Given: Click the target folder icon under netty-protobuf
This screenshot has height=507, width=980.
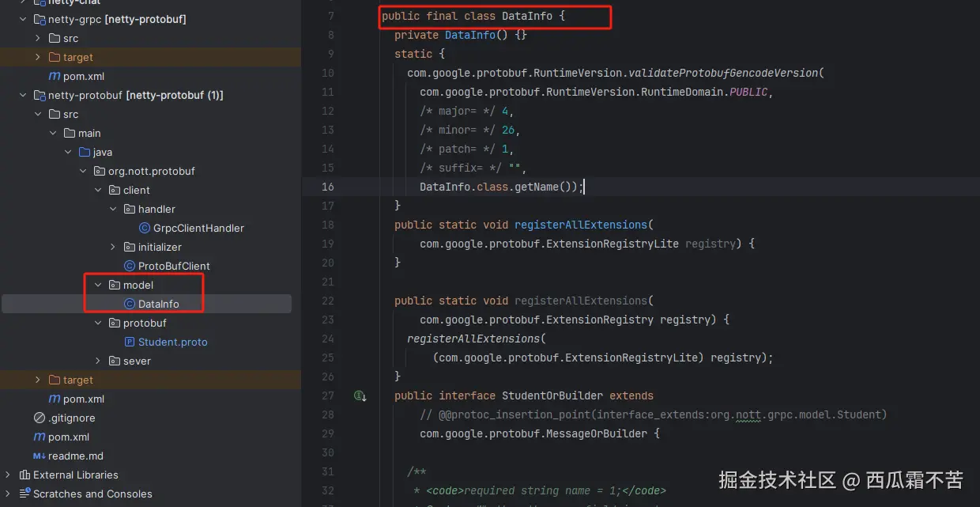Looking at the screenshot, I should coord(55,380).
